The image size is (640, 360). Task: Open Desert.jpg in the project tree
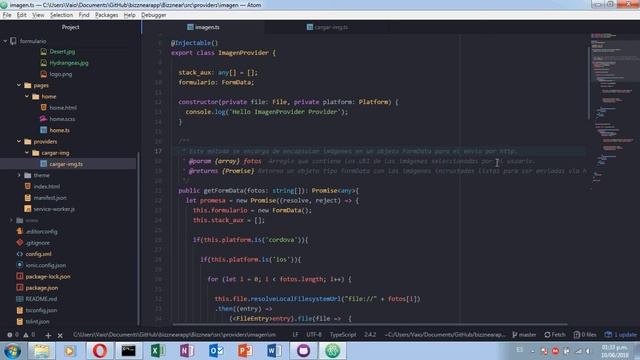[x=62, y=52]
